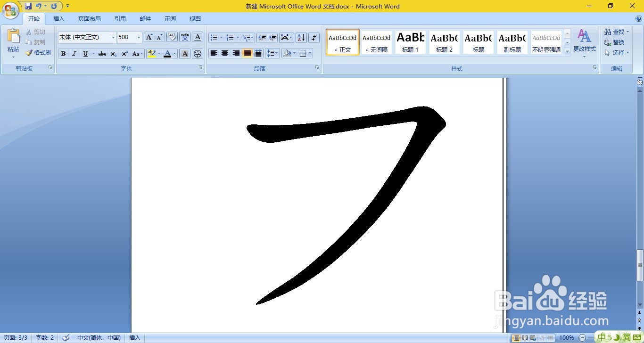Expand the styles gallery more arrow
The height and width of the screenshot is (343, 644).
point(567,51)
